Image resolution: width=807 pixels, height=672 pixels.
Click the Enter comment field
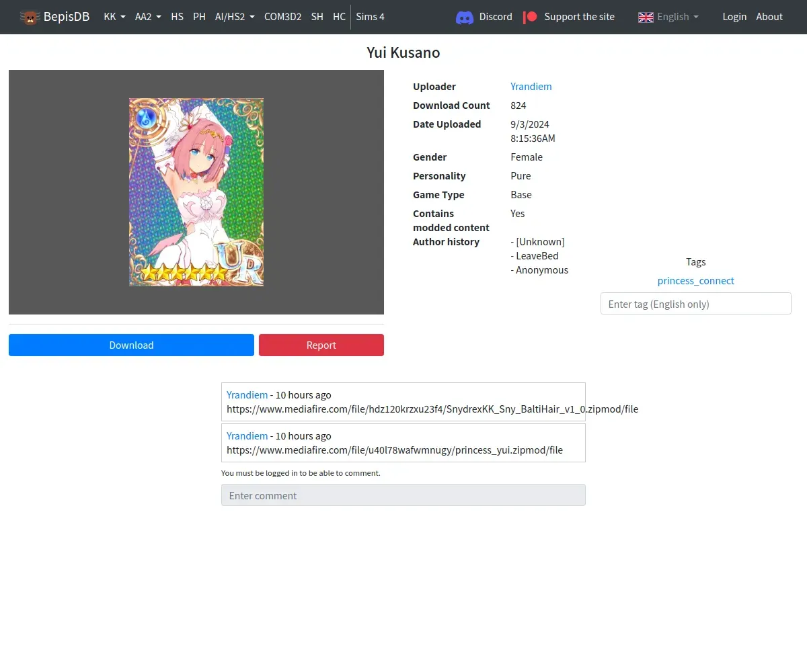403,495
